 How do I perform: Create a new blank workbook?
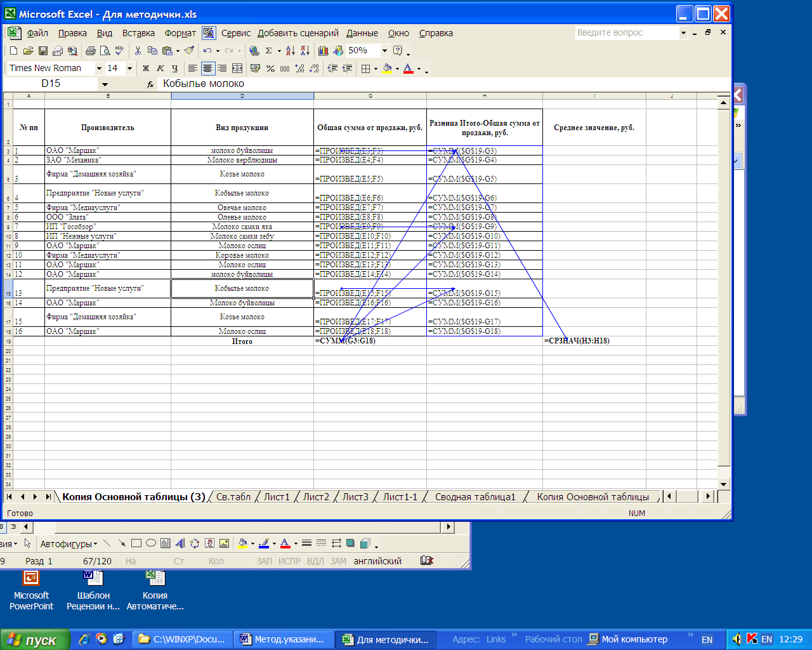pyautogui.click(x=13, y=51)
